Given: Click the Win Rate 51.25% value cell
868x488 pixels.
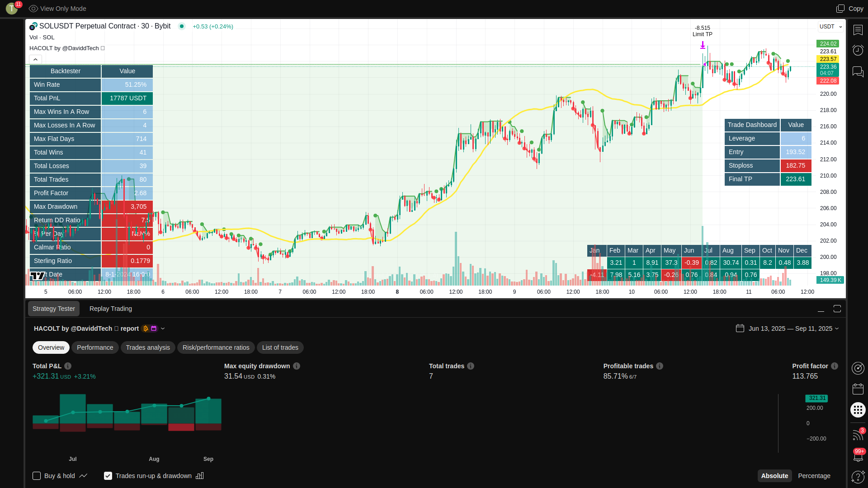Looking at the screenshot, I should coord(127,84).
